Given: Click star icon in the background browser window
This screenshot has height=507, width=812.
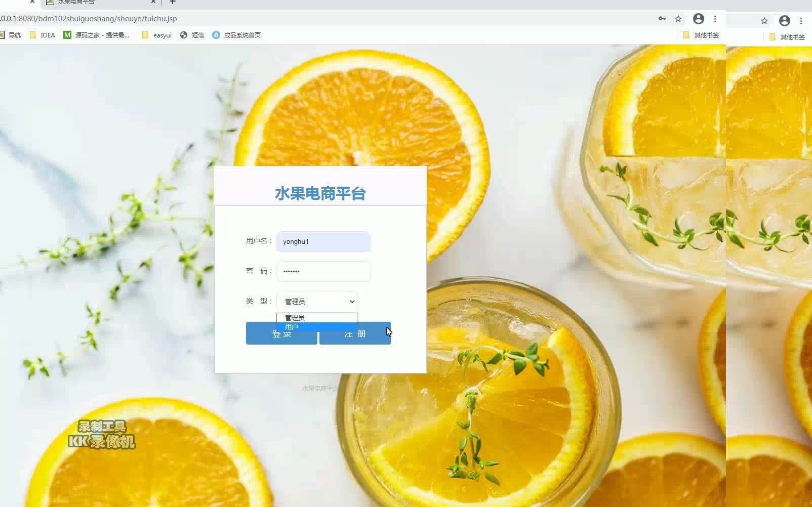Looking at the screenshot, I should point(764,21).
